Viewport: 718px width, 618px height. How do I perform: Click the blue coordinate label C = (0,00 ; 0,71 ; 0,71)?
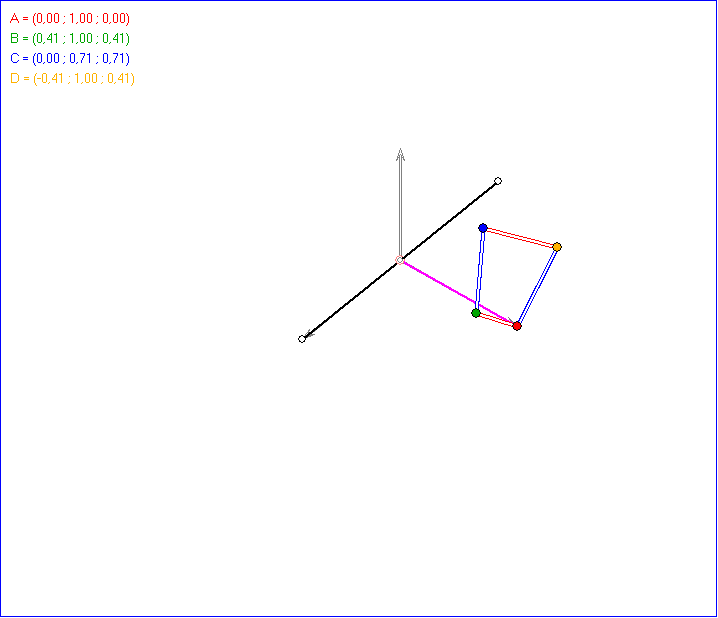coord(70,59)
